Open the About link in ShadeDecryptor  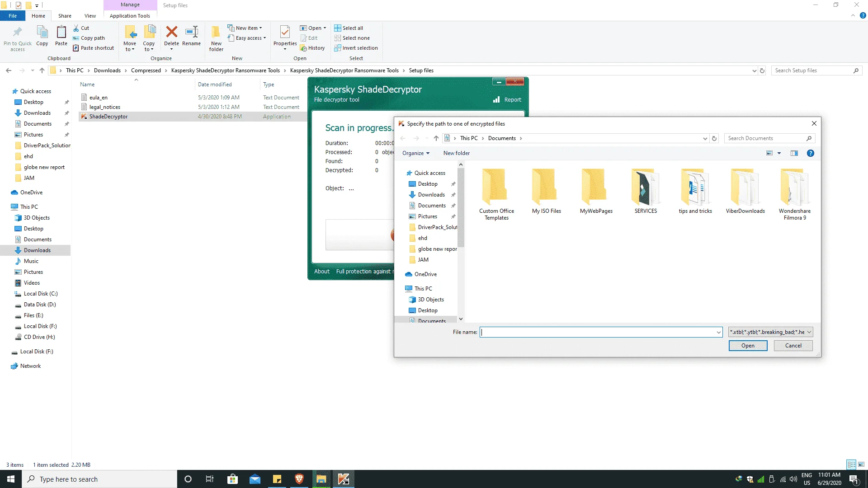point(322,272)
